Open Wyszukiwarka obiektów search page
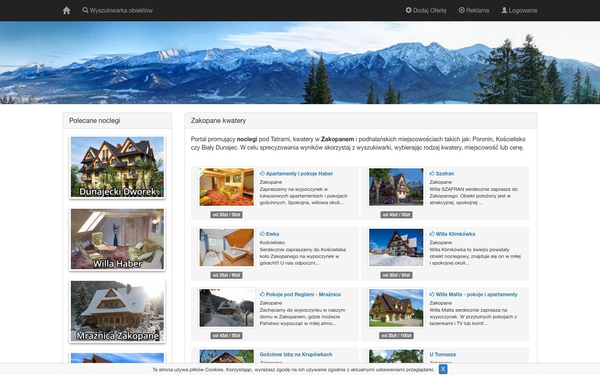The image size is (600, 375). 117,10
